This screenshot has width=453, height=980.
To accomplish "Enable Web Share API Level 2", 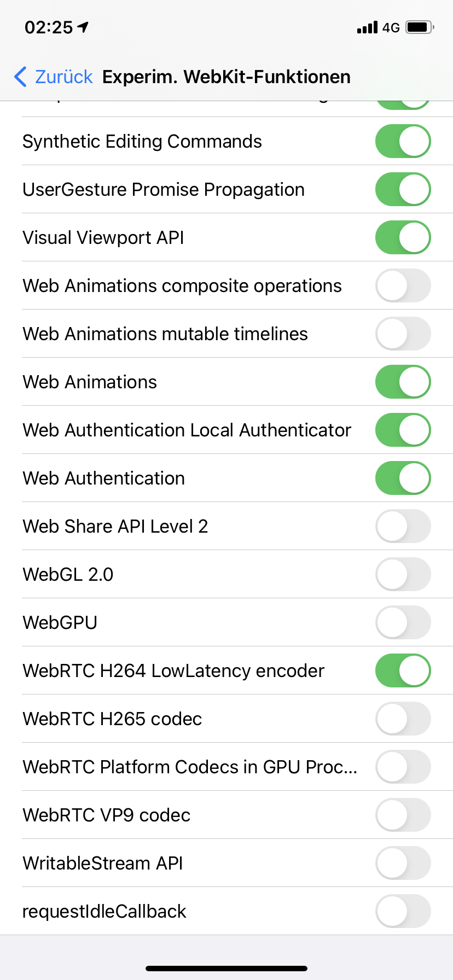I will [x=403, y=527].
